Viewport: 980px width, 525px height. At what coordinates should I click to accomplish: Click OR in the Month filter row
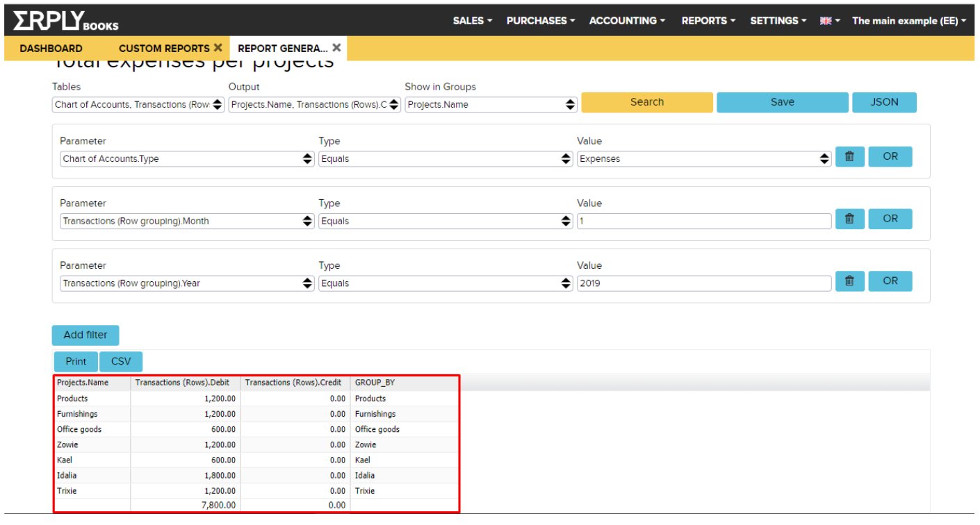(x=890, y=219)
